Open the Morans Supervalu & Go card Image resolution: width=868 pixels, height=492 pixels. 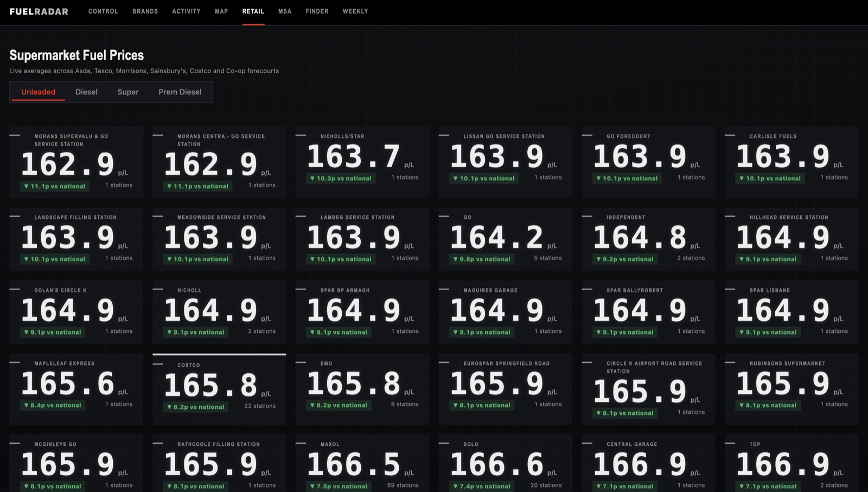click(x=76, y=162)
